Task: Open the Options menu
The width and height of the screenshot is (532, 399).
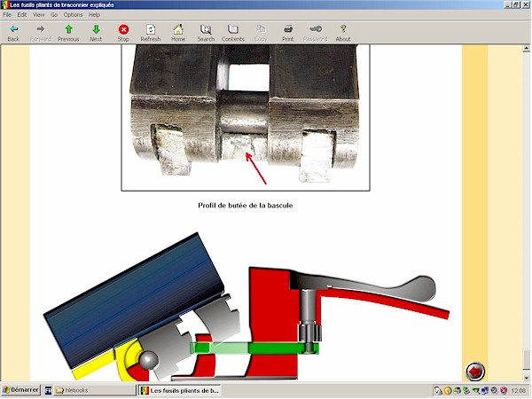Action: pyautogui.click(x=73, y=14)
